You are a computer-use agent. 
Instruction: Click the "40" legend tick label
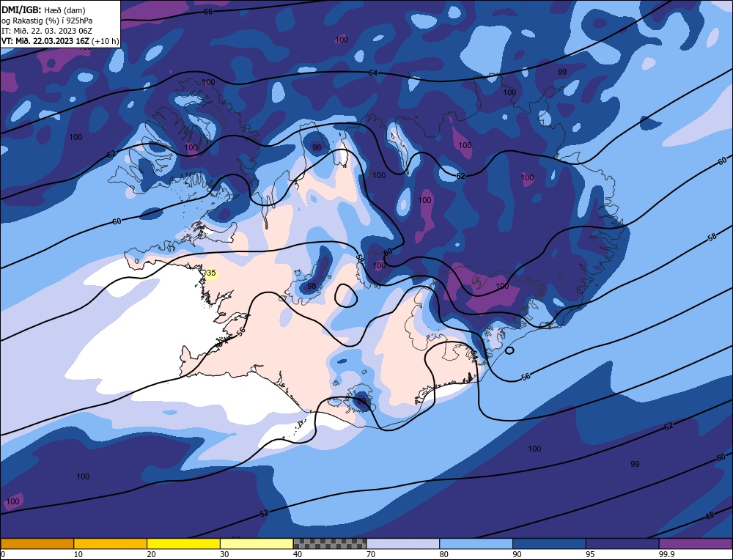(298, 554)
